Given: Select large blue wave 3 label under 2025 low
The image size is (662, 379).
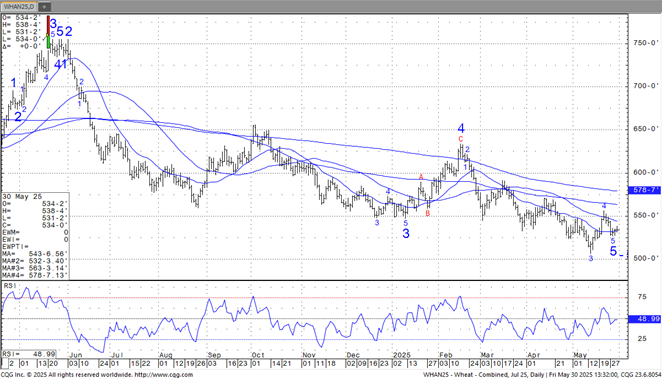Looking at the screenshot, I should [x=406, y=233].
